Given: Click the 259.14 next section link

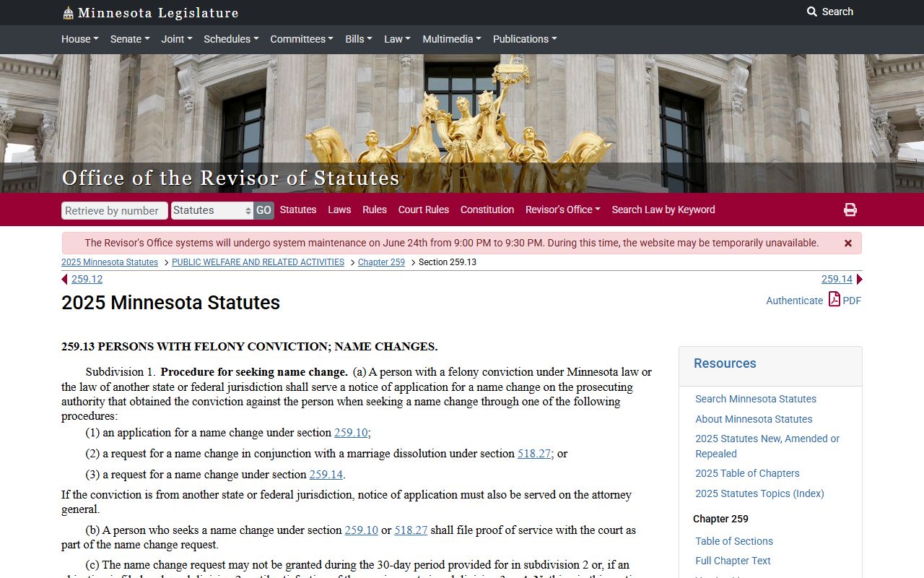Looking at the screenshot, I should [837, 280].
